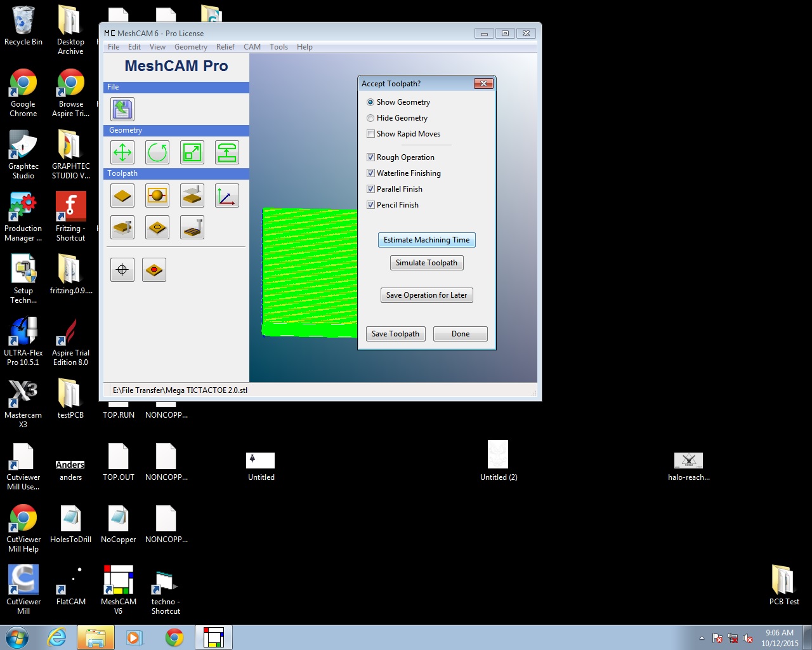Click block with cutter and grey plane icon
The height and width of the screenshot is (650, 812).
(192, 196)
